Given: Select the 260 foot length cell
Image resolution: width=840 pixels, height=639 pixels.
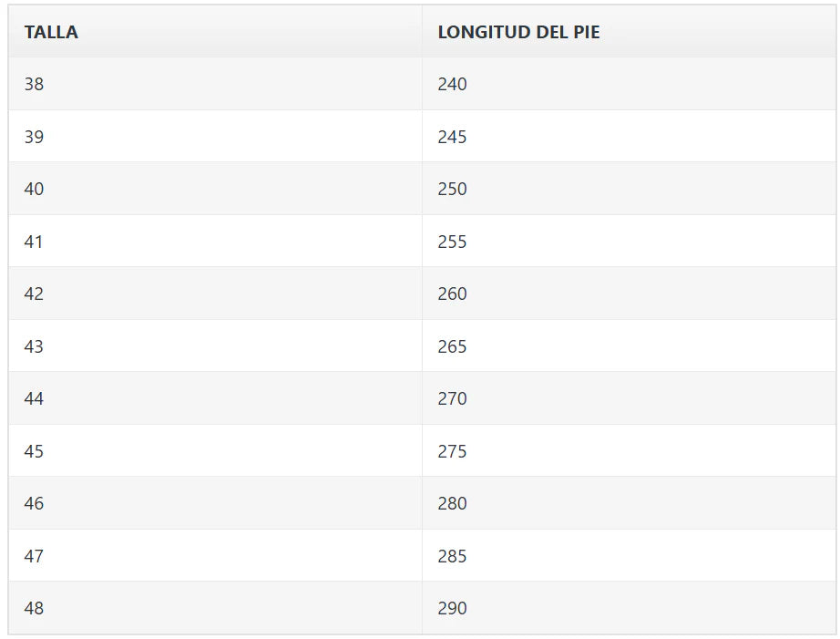Looking at the screenshot, I should click(452, 294).
